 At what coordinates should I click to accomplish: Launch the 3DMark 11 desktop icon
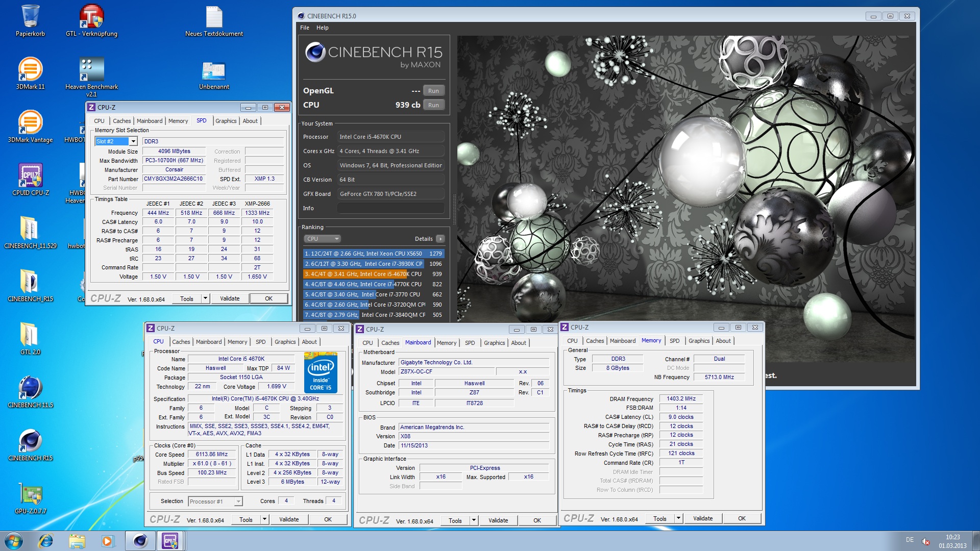click(30, 73)
